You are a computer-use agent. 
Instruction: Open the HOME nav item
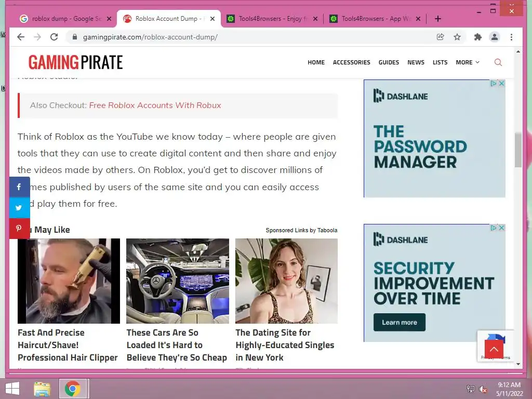[316, 62]
